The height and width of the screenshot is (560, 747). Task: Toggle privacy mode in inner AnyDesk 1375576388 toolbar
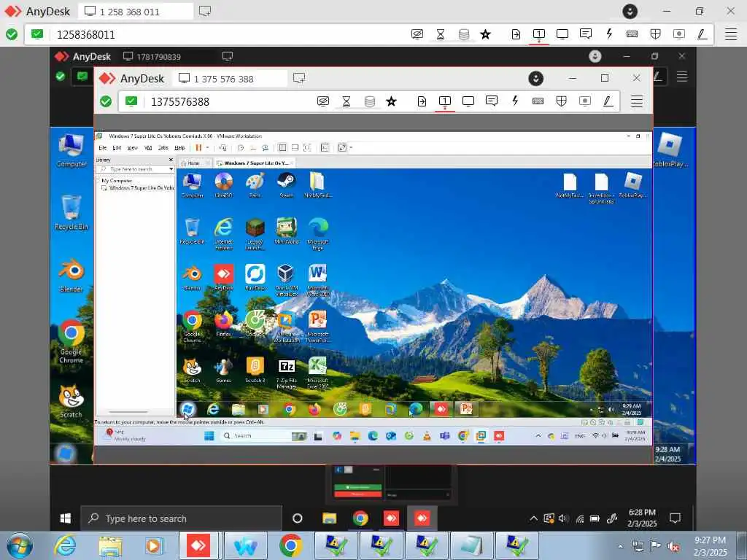click(x=323, y=101)
